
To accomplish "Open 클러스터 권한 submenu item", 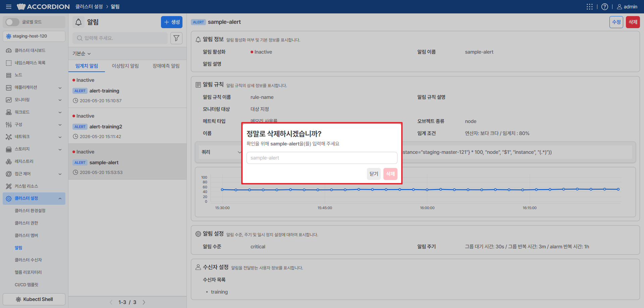I will point(26,223).
